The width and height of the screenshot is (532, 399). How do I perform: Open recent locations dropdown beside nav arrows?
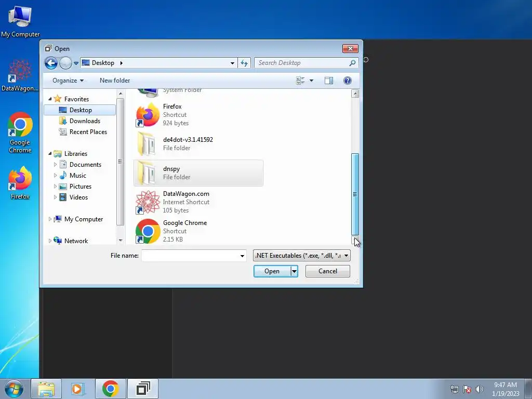tap(76, 63)
